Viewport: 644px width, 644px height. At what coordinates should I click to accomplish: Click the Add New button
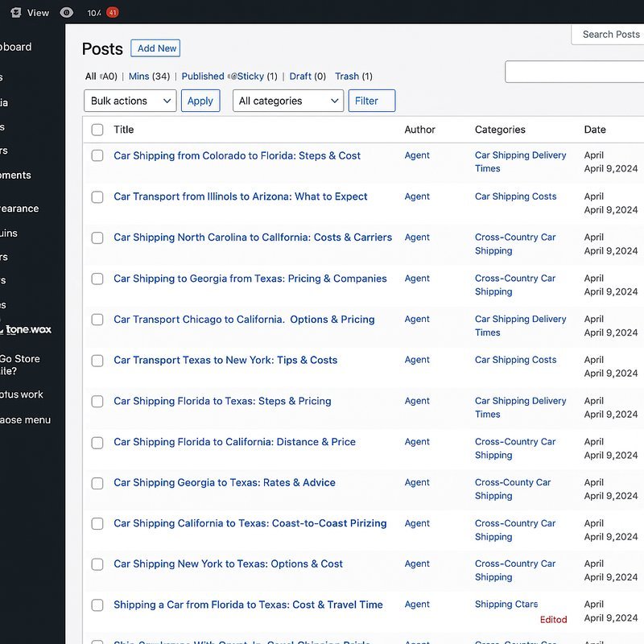[x=155, y=48]
